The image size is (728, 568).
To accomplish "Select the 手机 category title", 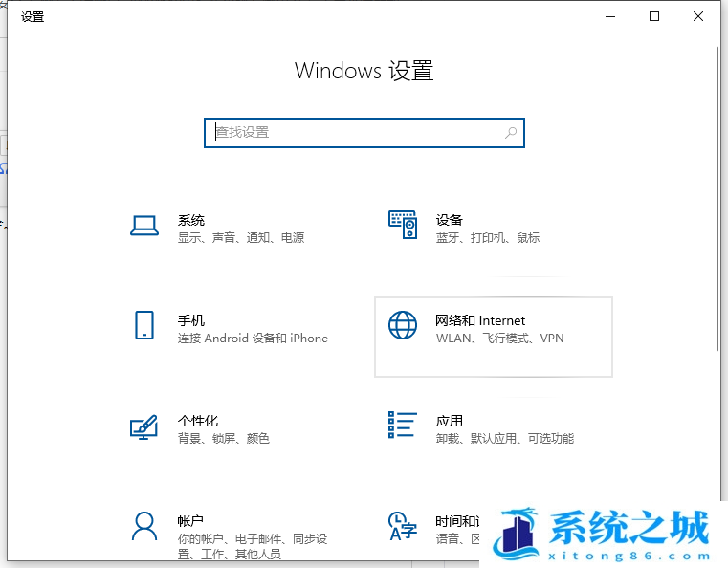I will point(191,320).
